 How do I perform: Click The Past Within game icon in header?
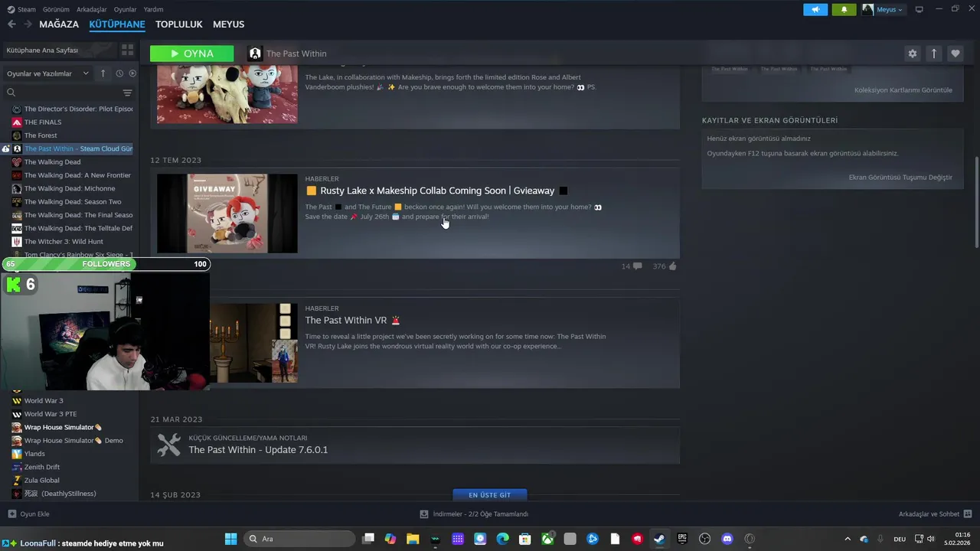click(x=255, y=54)
